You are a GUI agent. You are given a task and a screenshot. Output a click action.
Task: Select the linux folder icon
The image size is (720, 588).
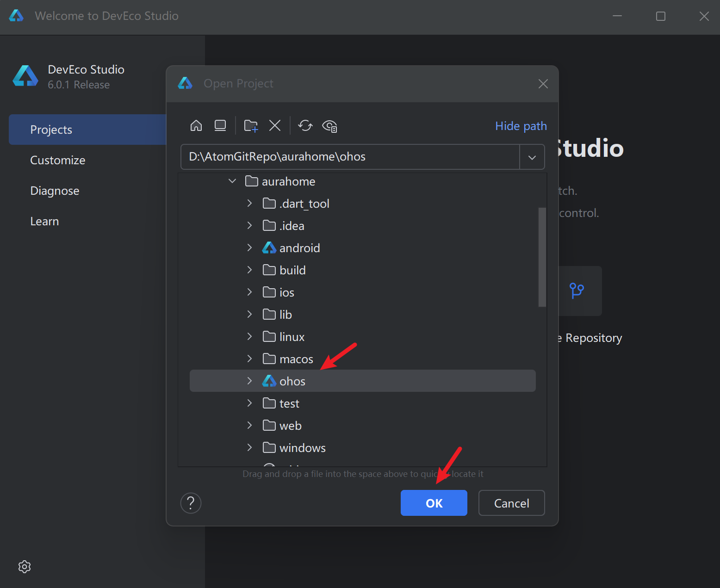pos(269,336)
